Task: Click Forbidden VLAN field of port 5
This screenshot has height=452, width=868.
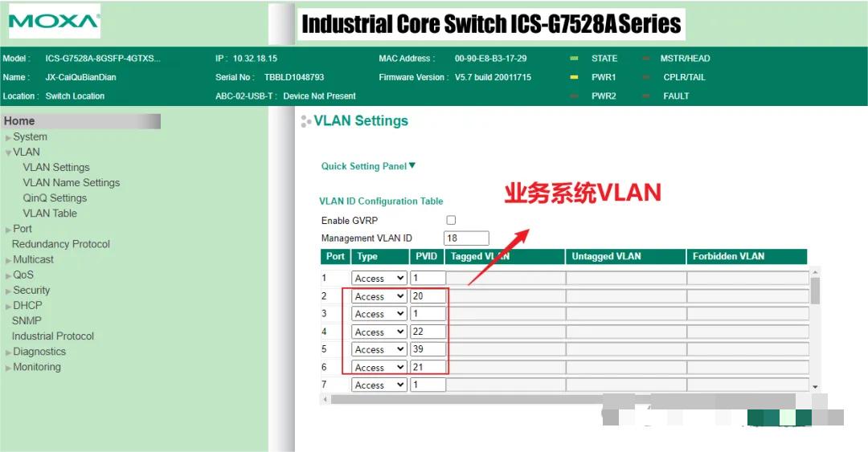Action: coord(747,349)
